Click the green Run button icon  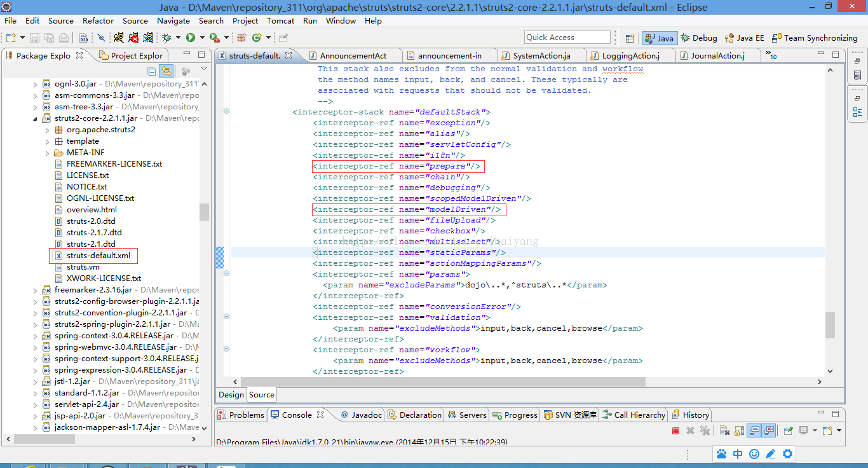(x=190, y=38)
